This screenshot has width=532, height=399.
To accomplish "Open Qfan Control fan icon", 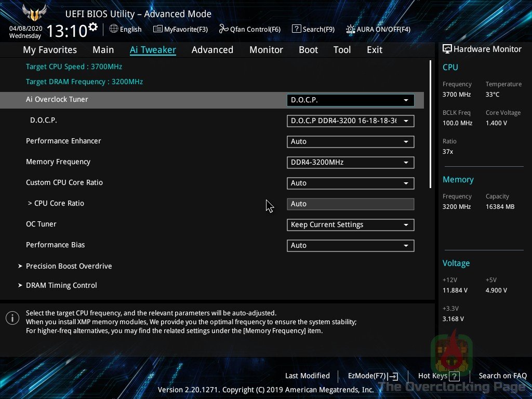I will [223, 29].
